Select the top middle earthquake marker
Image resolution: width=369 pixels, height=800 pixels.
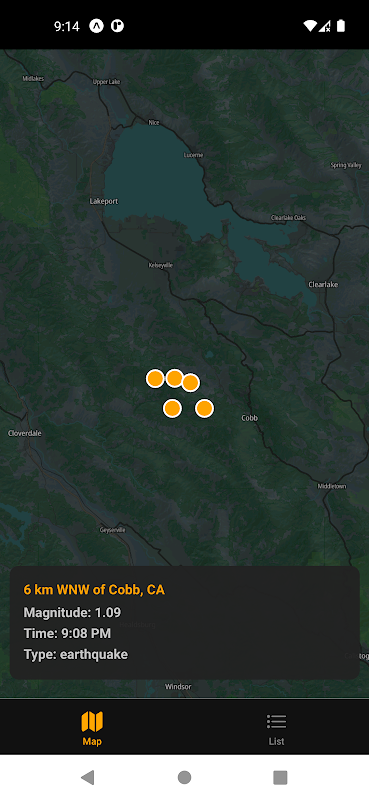175,378
